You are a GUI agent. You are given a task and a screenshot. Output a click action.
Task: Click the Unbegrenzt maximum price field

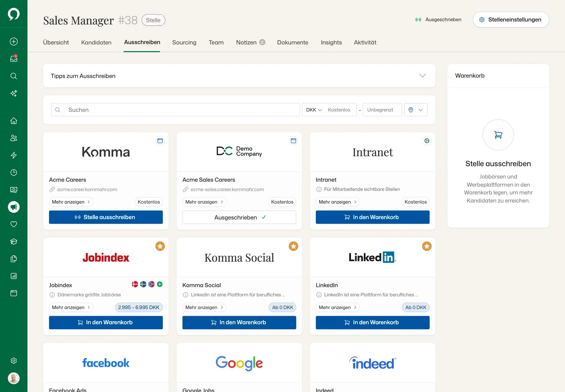[x=382, y=110]
